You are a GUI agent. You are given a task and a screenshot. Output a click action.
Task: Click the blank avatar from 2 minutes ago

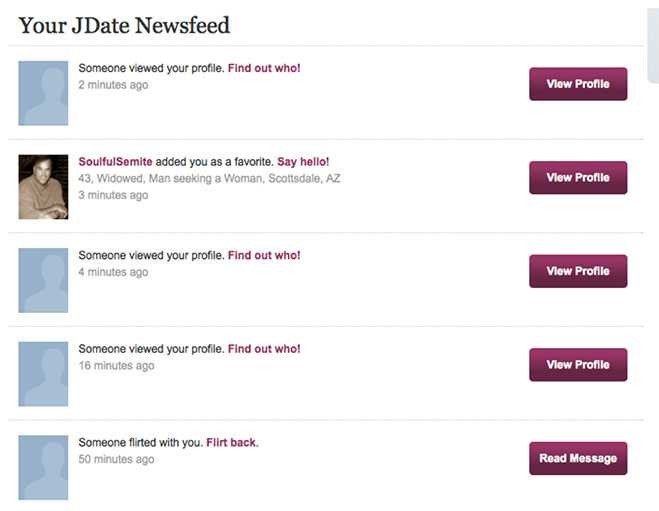43,93
